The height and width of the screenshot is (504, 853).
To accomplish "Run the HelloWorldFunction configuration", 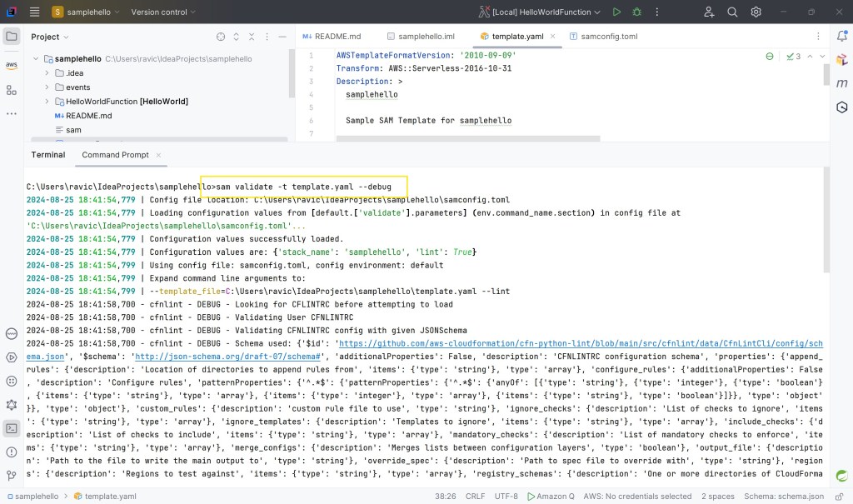I will coord(616,12).
